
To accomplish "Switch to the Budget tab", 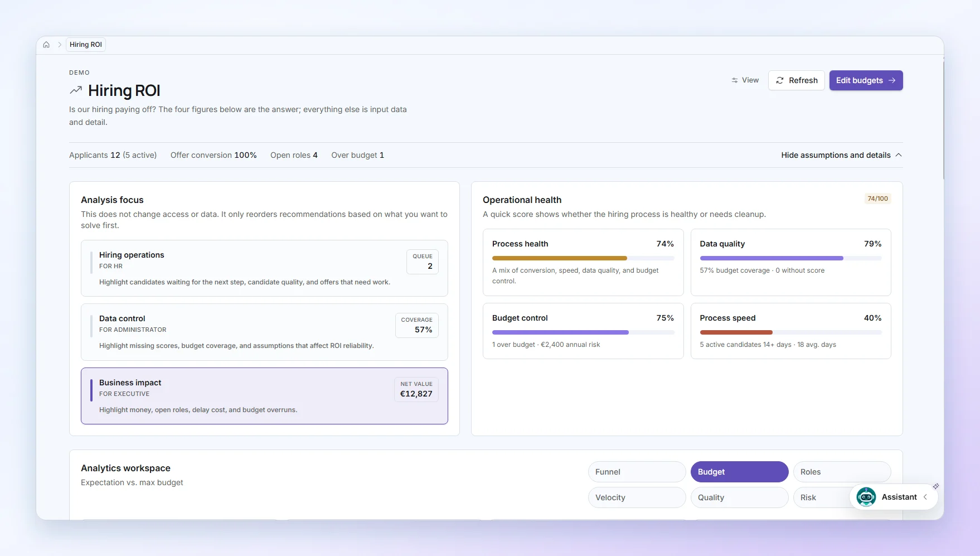I will click(739, 472).
